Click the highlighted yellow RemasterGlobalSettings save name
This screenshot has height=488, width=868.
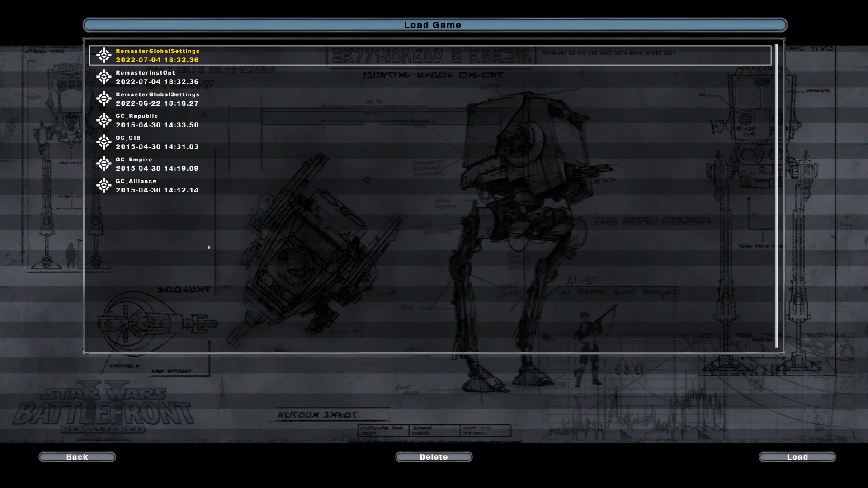(158, 51)
